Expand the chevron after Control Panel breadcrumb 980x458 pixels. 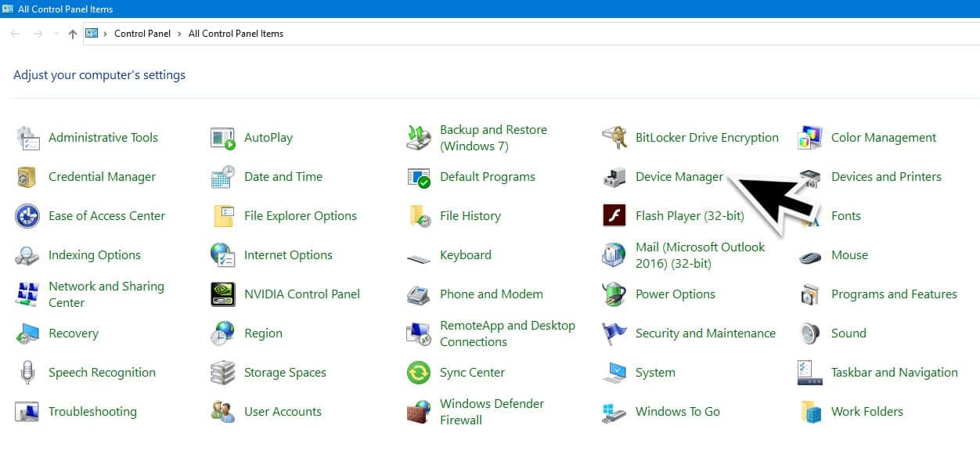point(180,34)
